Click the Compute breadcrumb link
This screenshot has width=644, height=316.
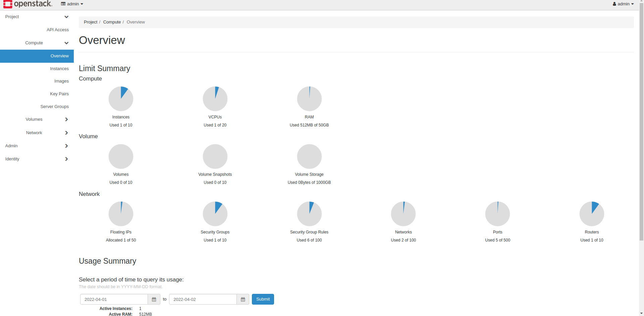pos(112,22)
